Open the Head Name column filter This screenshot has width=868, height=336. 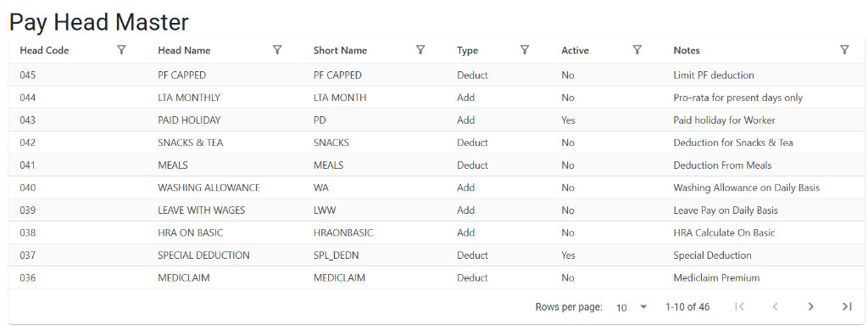point(277,50)
